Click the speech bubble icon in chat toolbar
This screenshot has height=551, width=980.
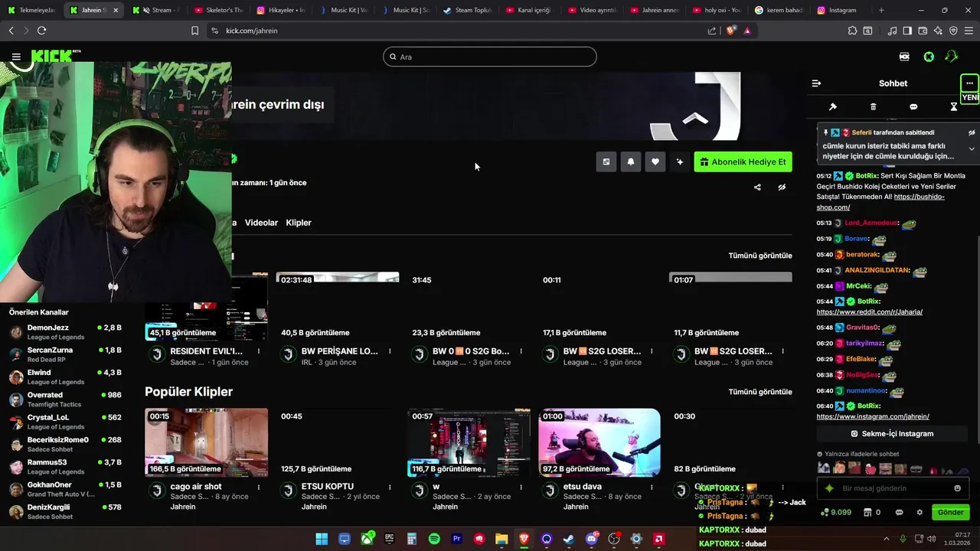tap(913, 107)
